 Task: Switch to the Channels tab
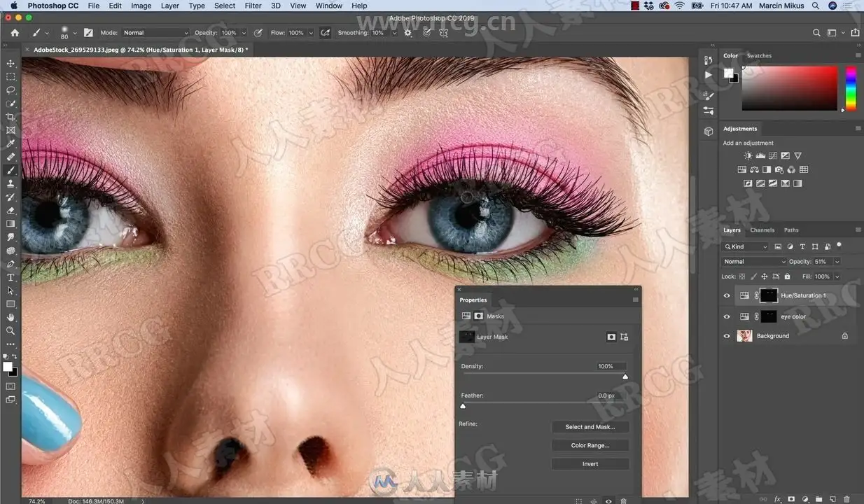coord(762,230)
